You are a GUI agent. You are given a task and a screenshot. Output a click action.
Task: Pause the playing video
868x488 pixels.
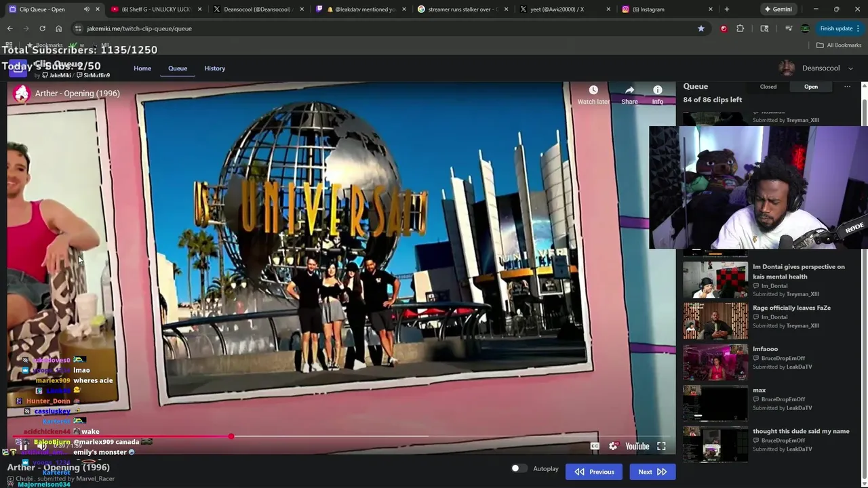23,446
